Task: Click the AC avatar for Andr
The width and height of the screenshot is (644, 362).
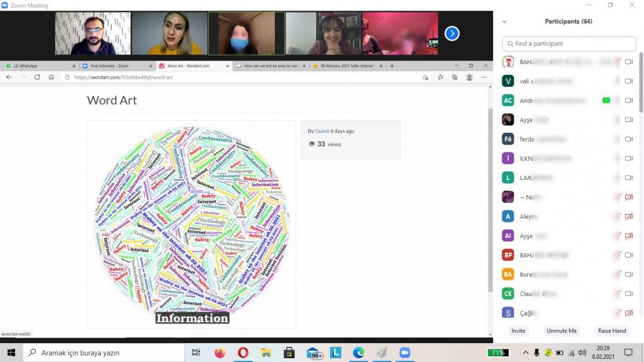Action: 508,100
